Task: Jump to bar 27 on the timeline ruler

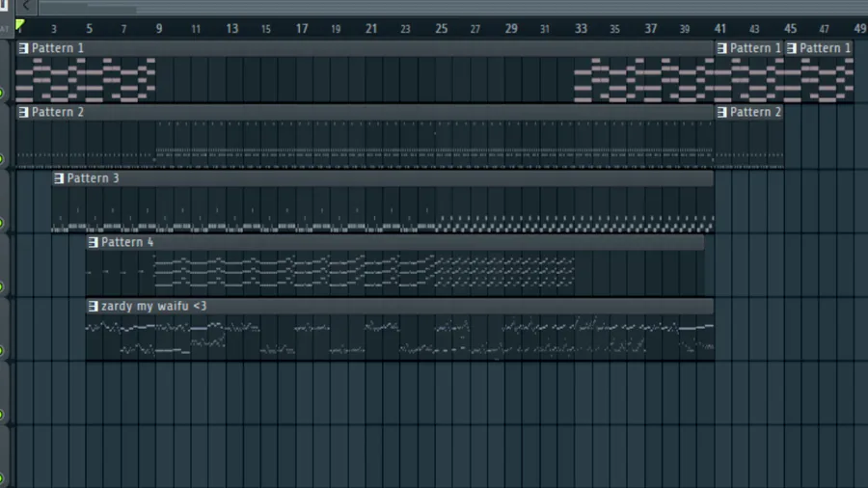Action: 475,29
